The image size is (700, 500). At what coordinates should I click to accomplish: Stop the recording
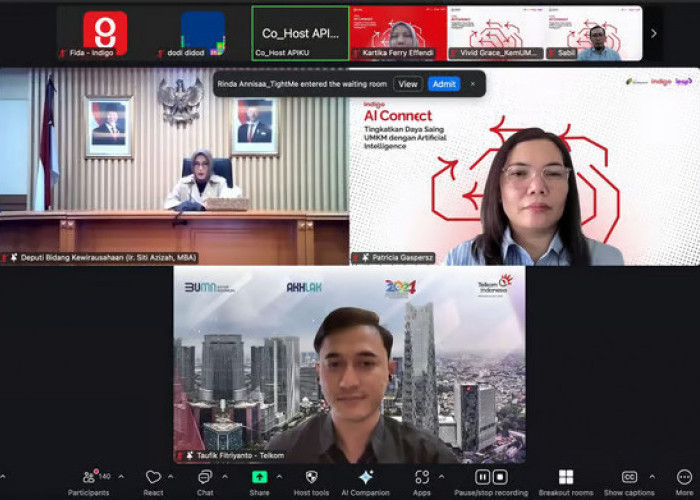(x=500, y=477)
